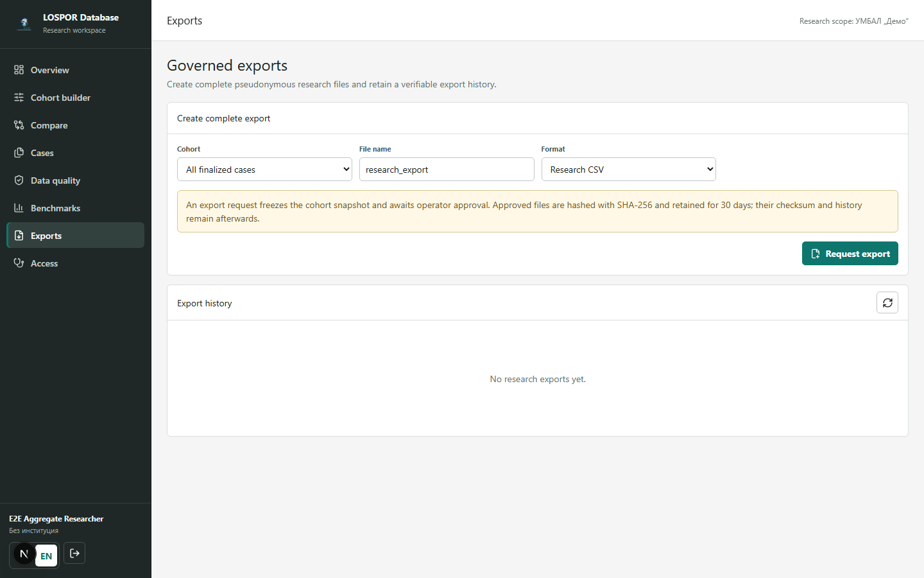The height and width of the screenshot is (578, 924).
Task: Open the Cases page from sidebar
Action: pyautogui.click(x=75, y=153)
